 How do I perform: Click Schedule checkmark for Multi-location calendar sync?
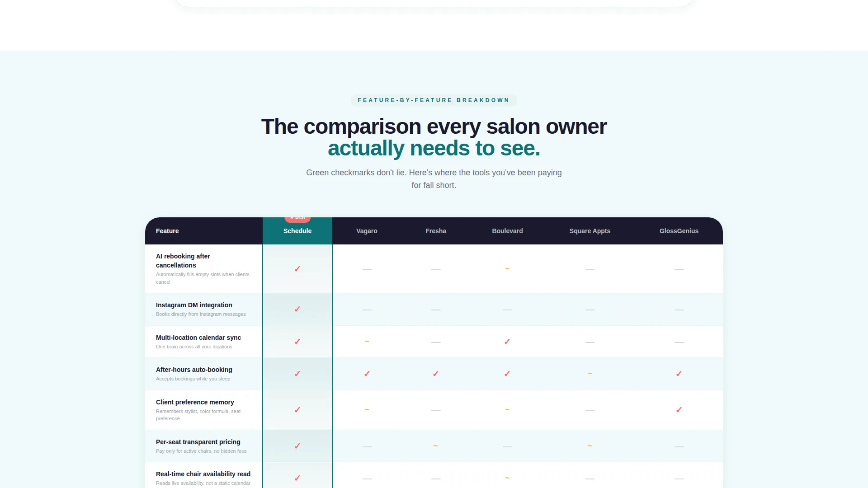297,342
